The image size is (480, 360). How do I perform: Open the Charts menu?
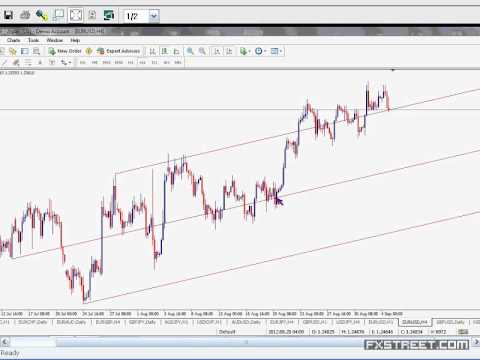[x=14, y=40]
